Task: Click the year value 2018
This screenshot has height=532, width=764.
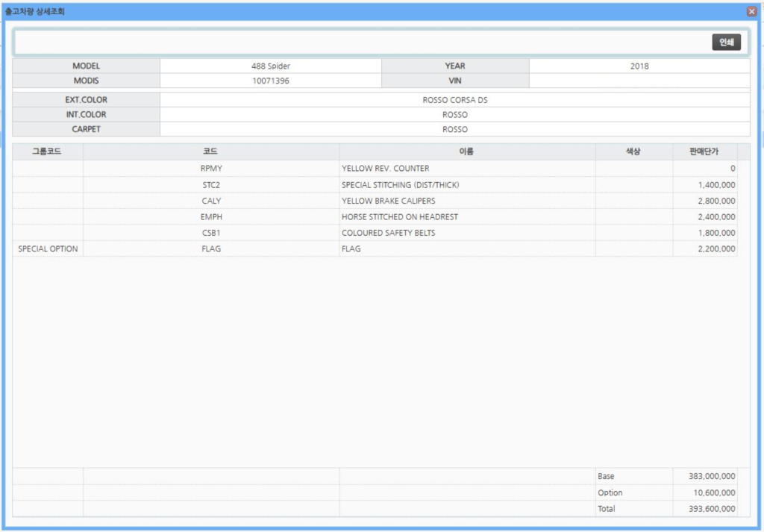Action: click(639, 66)
